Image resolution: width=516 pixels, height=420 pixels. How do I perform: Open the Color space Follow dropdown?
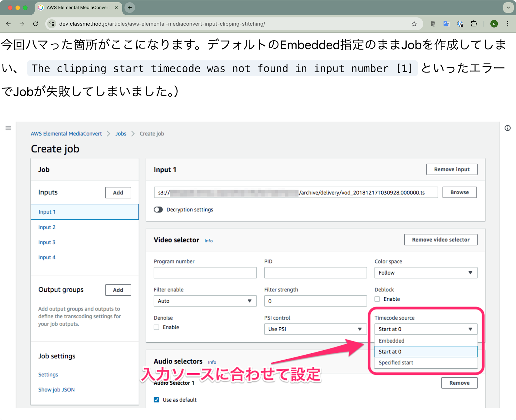(x=426, y=273)
